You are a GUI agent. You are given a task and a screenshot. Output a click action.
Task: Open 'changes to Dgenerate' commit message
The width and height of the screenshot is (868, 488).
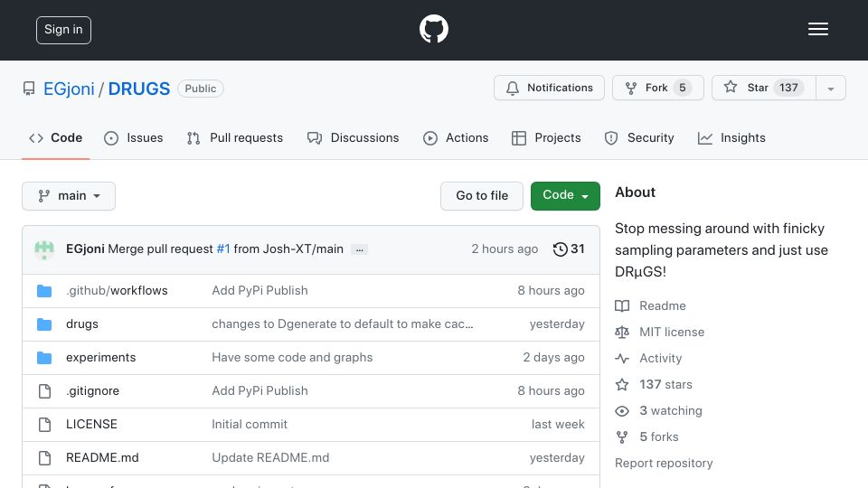coord(343,324)
